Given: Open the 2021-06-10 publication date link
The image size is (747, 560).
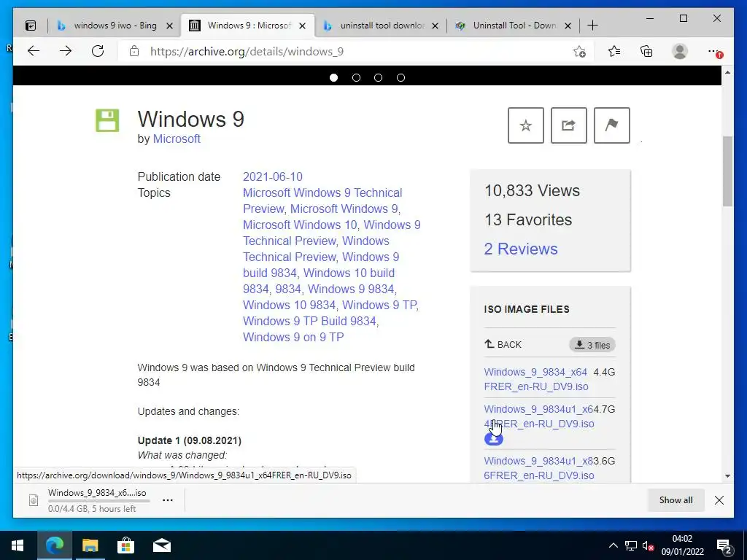Looking at the screenshot, I should point(273,176).
